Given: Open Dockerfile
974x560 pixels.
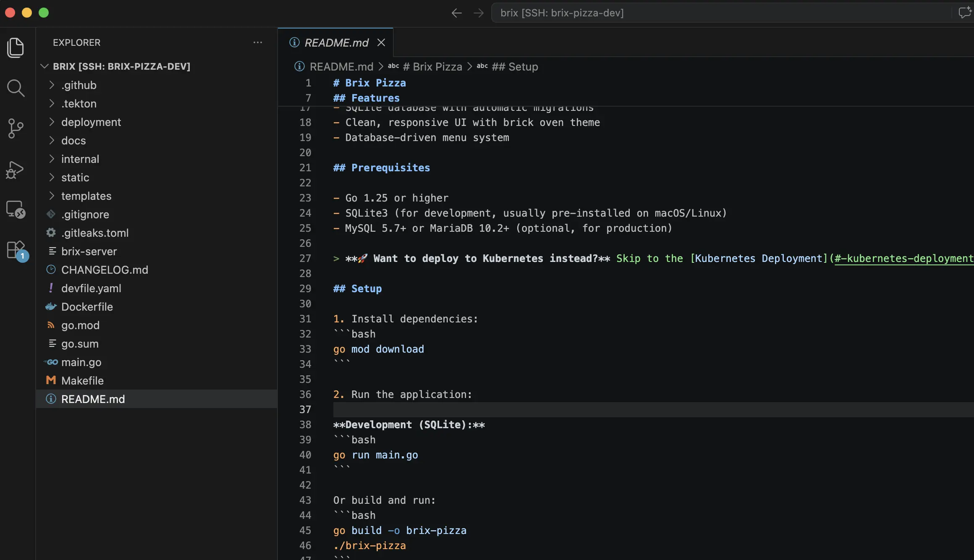Looking at the screenshot, I should pos(87,307).
